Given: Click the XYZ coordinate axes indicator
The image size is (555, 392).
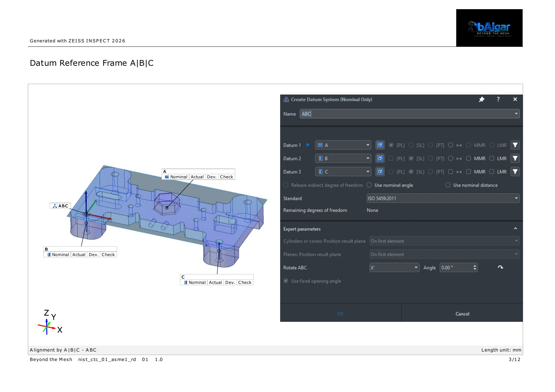Looking at the screenshot, I should [51, 322].
